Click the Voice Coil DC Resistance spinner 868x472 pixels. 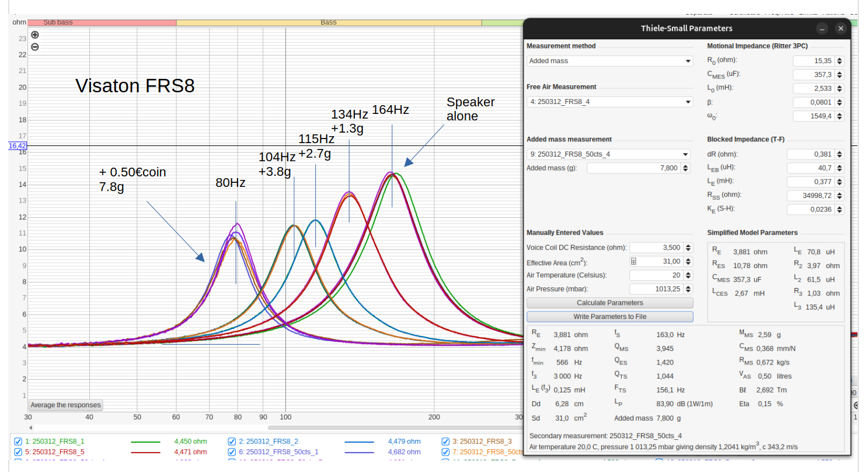688,248
